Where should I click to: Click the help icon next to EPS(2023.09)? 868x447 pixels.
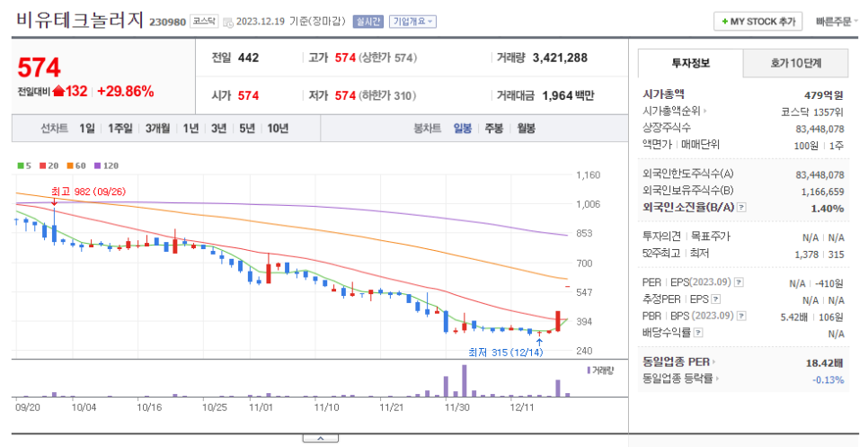click(739, 282)
